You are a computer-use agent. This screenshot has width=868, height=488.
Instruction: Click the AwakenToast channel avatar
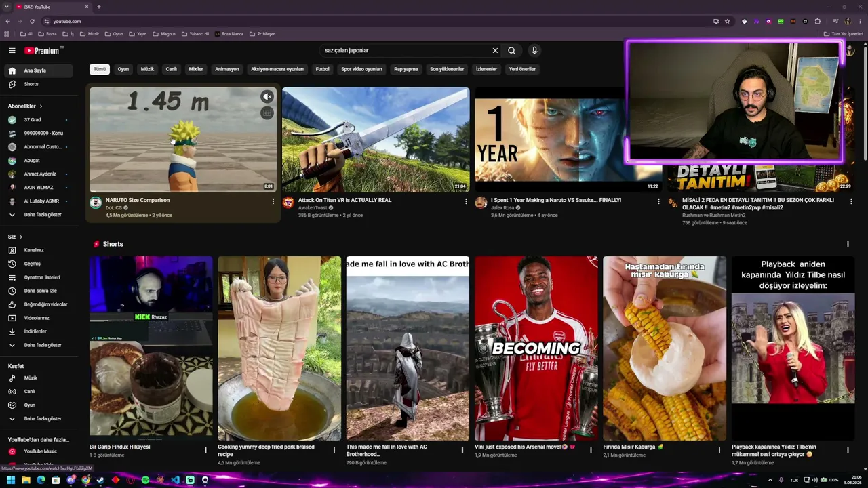tap(288, 203)
